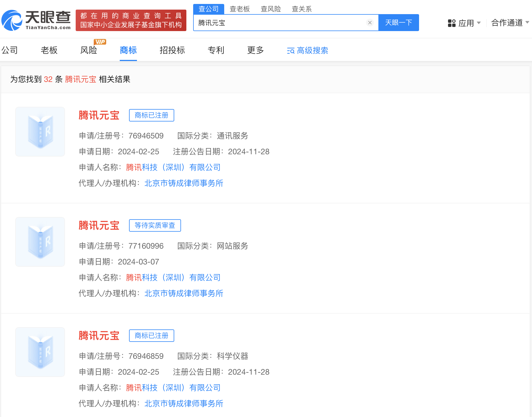Open trademark thumbnail for 77160996
Screen dimensions: 532x417
pos(40,242)
